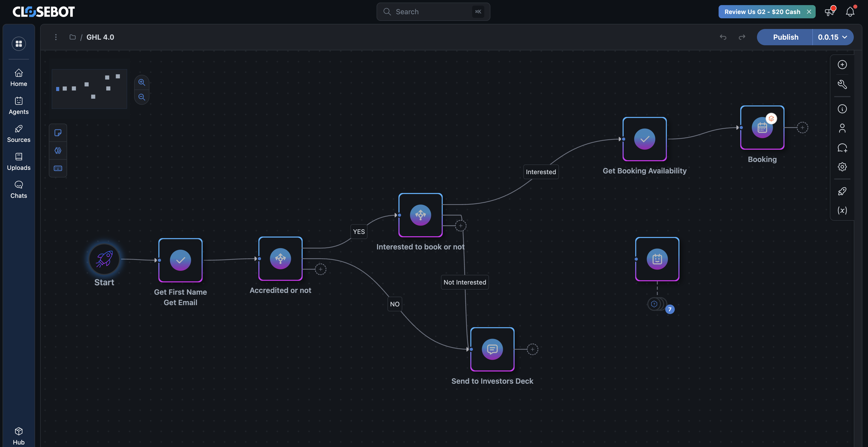Zoom out on the canvas
868x447 pixels.
click(142, 97)
